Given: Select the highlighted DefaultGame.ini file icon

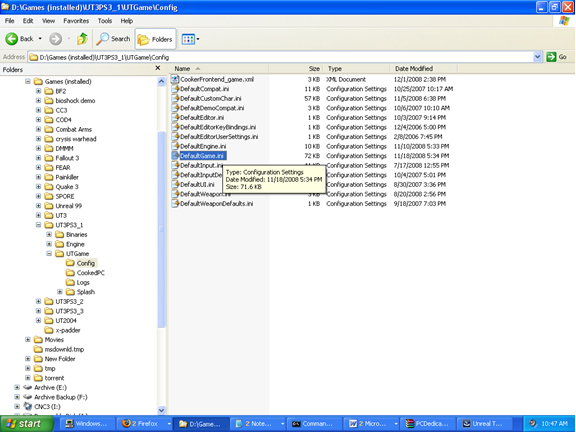Looking at the screenshot, I should (175, 155).
